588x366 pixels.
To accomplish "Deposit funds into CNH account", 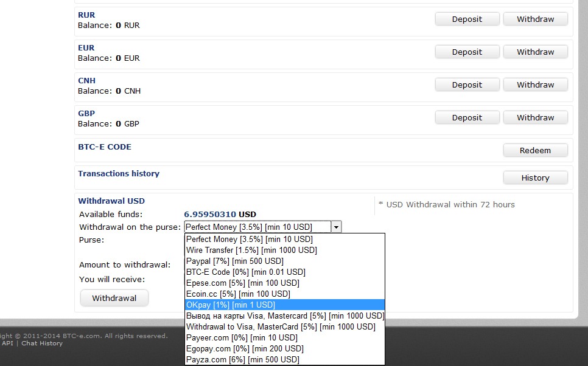I will 467,85.
